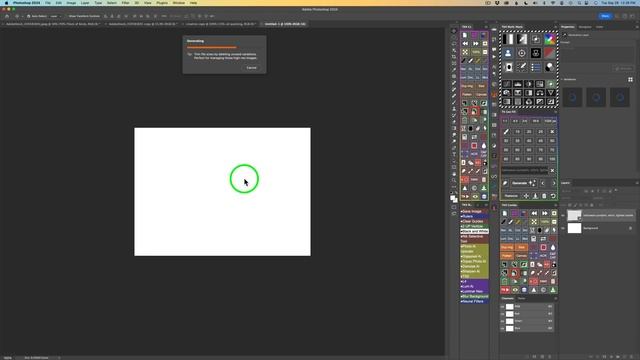The image size is (640, 360).
Task: Click the 16:9 ratio button in TK Gen Fill
Action: [536, 121]
